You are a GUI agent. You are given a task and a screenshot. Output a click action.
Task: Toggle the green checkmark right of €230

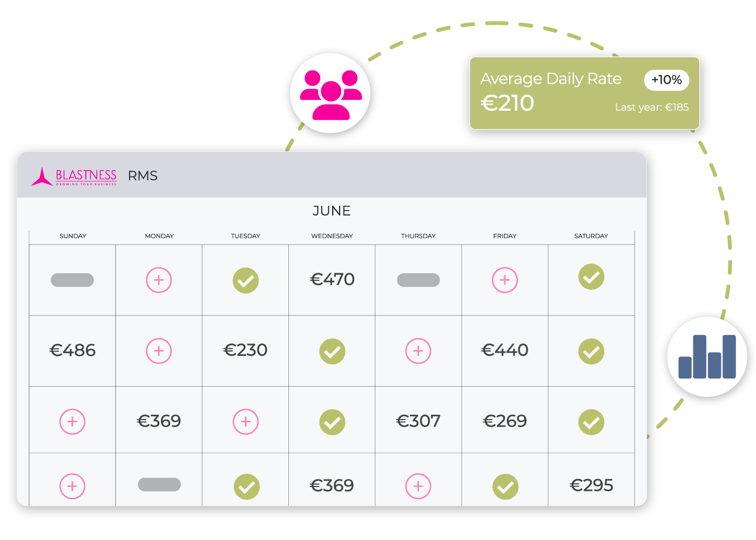[332, 352]
